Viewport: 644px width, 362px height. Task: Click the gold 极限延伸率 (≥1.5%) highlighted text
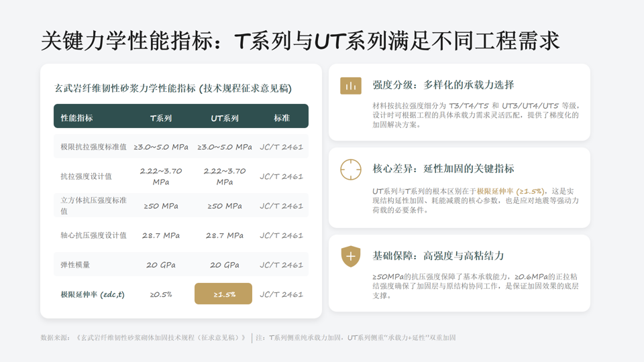511,191
